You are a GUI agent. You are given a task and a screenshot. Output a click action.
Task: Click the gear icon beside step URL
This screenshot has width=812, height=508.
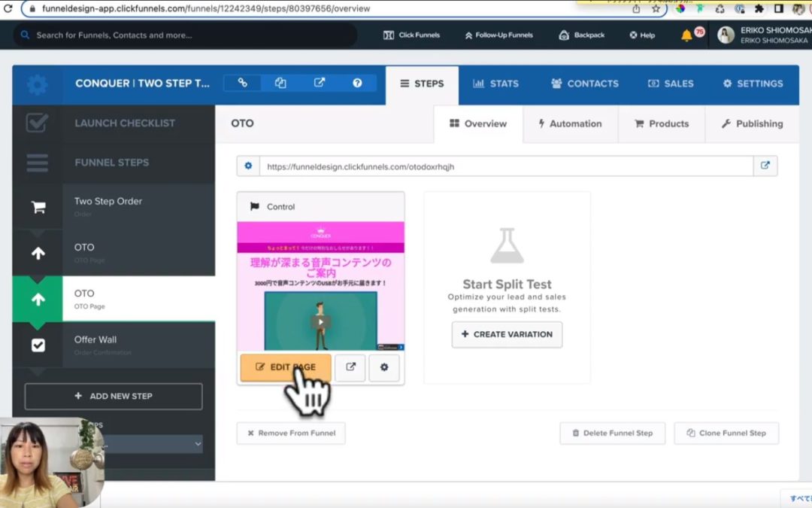[248, 166]
